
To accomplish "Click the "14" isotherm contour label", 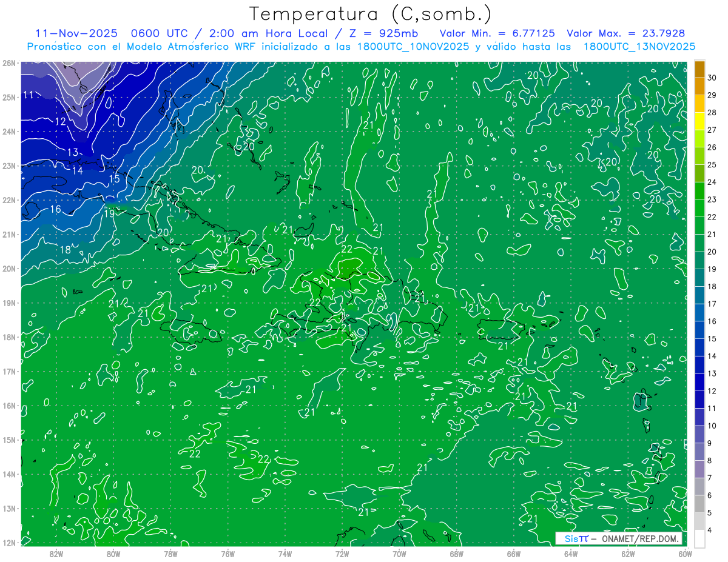I will pos(78,170).
